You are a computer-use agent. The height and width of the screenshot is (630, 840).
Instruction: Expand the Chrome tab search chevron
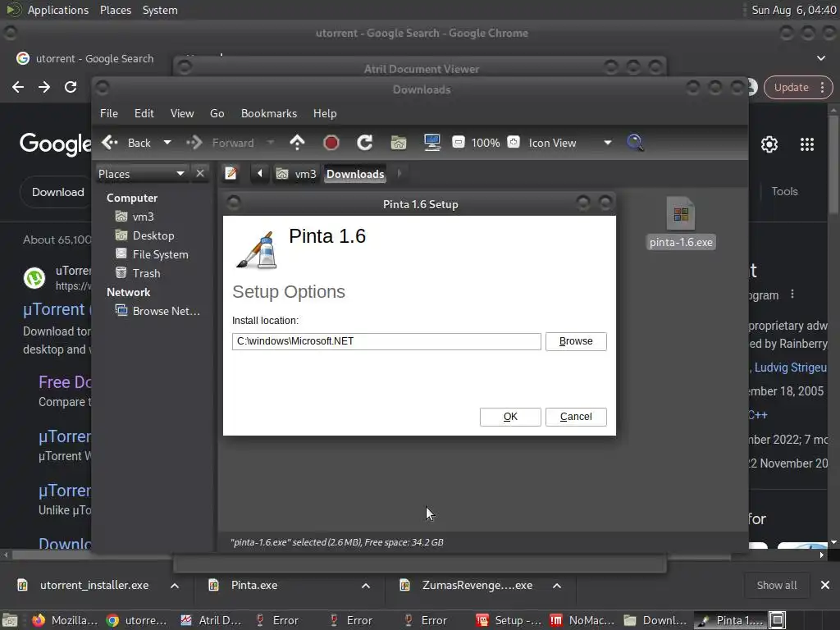tap(820, 58)
